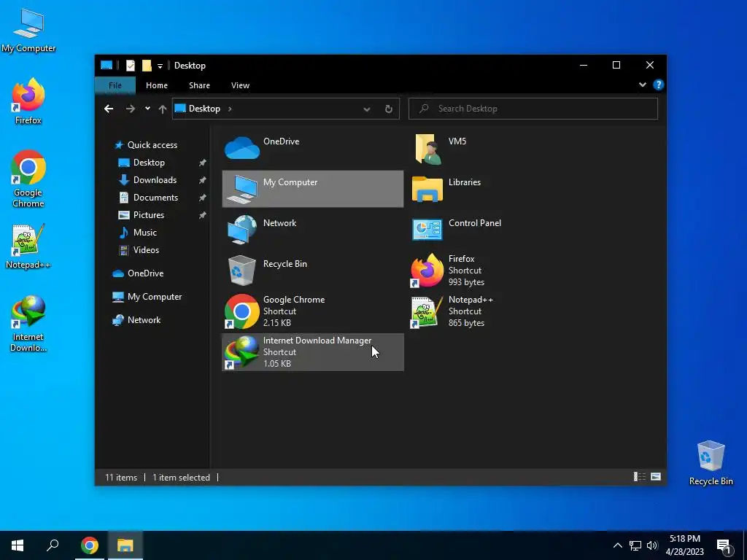Open My Computer icon on desktop
The width and height of the screenshot is (747, 560).
pos(28,31)
